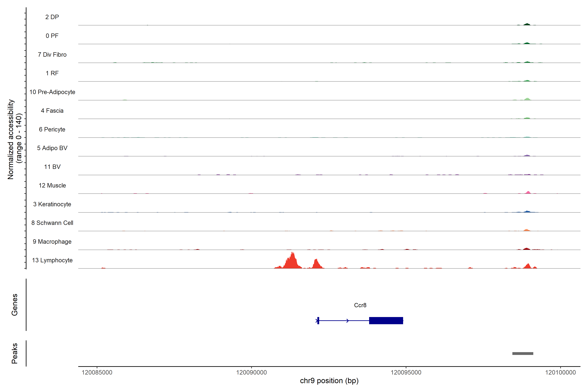Click the chr9 position axis title

329,381
